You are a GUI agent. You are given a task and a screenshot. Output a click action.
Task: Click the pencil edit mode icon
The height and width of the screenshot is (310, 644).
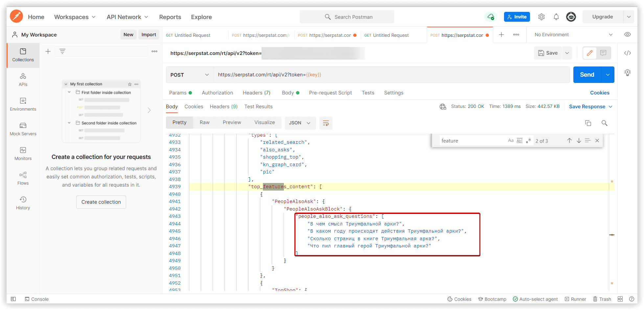(590, 53)
